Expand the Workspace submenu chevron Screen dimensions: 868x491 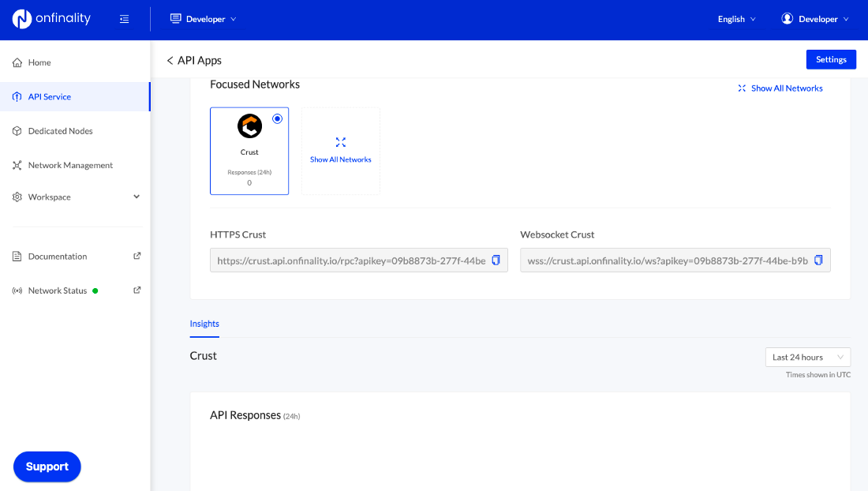137,197
